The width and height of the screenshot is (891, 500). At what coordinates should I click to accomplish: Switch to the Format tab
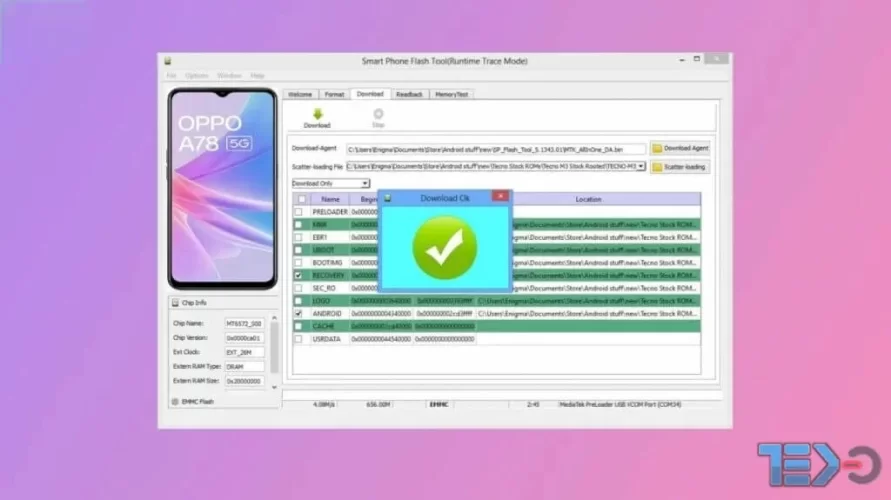pos(334,94)
